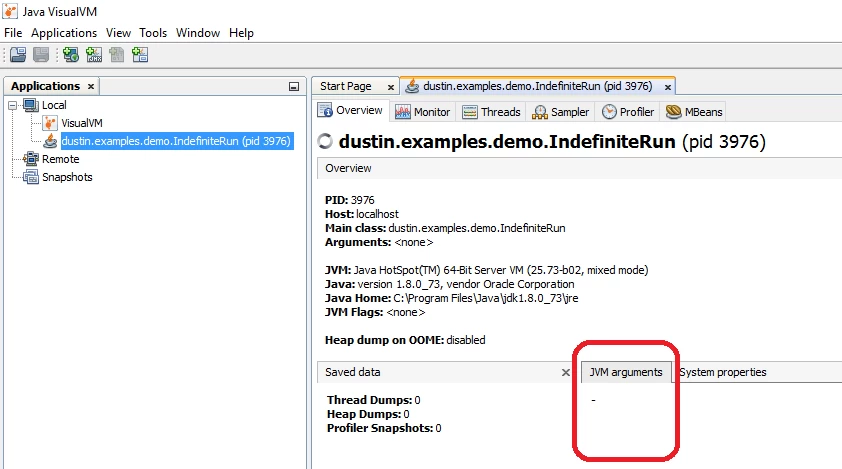Open the Tools menu
The width and height of the screenshot is (842, 469).
pos(153,33)
